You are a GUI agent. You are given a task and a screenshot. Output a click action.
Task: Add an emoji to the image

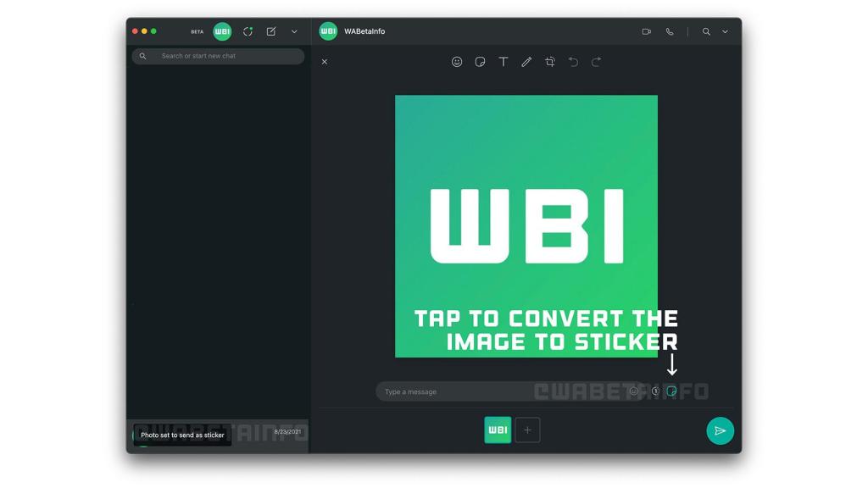pos(457,62)
